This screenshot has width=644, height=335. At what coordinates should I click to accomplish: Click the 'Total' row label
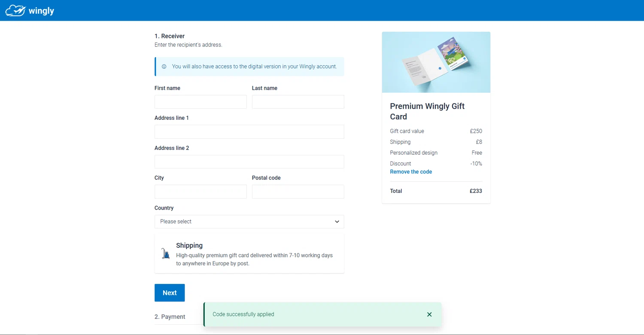pos(396,191)
